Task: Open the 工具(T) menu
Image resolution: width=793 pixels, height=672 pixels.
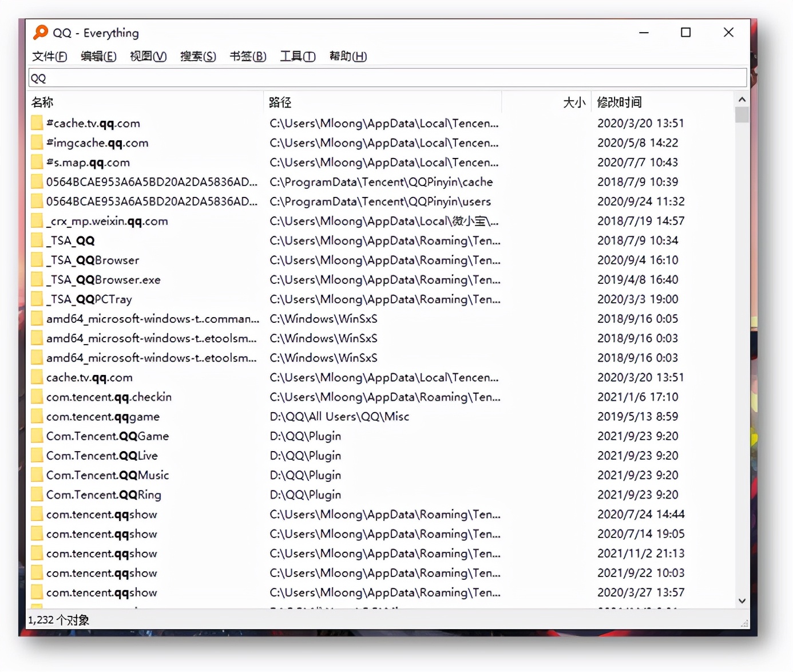Action: click(x=298, y=56)
